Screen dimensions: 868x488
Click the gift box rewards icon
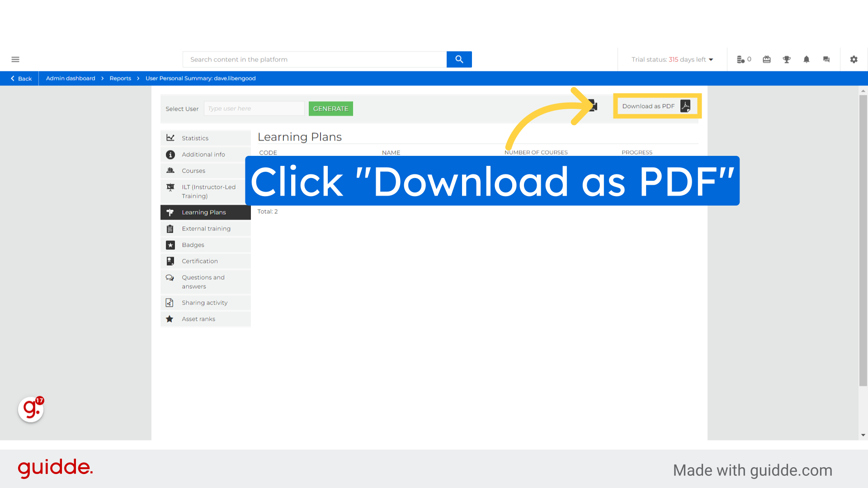[x=766, y=59]
